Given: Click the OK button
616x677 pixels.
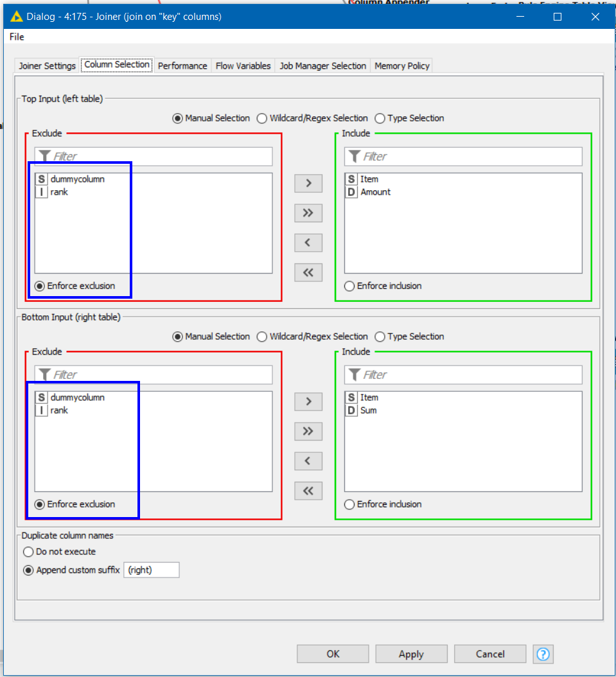Looking at the screenshot, I should (333, 654).
